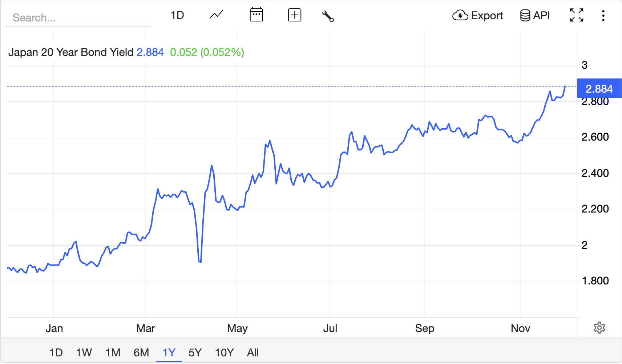Image resolution: width=622 pixels, height=364 pixels.
Task: Click the blue 2.884 price label
Action: click(599, 88)
